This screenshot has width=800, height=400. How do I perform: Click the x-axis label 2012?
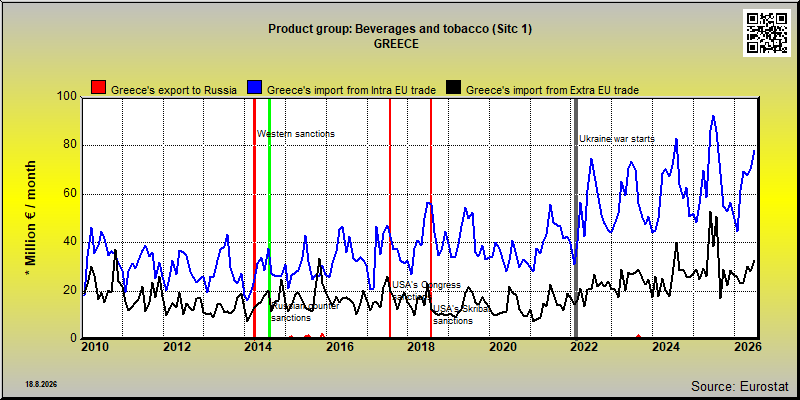(177, 347)
